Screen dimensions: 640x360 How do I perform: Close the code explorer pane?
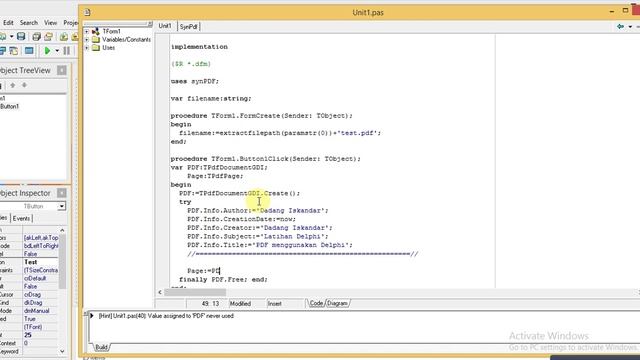click(x=150, y=24)
